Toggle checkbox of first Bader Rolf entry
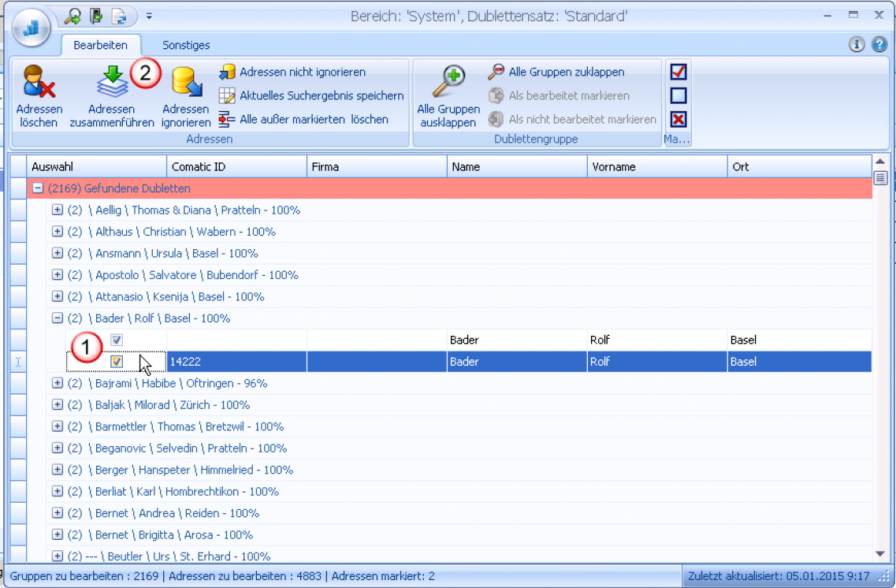The width and height of the screenshot is (896, 588). [x=117, y=340]
